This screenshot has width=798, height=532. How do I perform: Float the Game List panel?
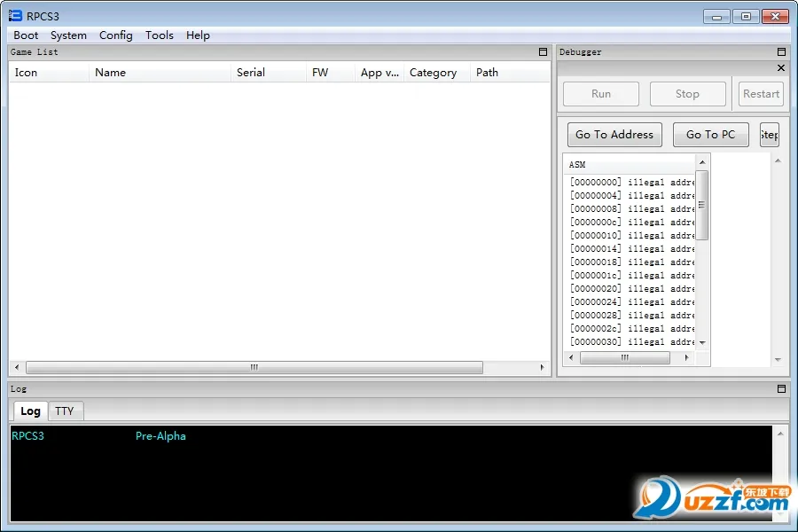[543, 52]
